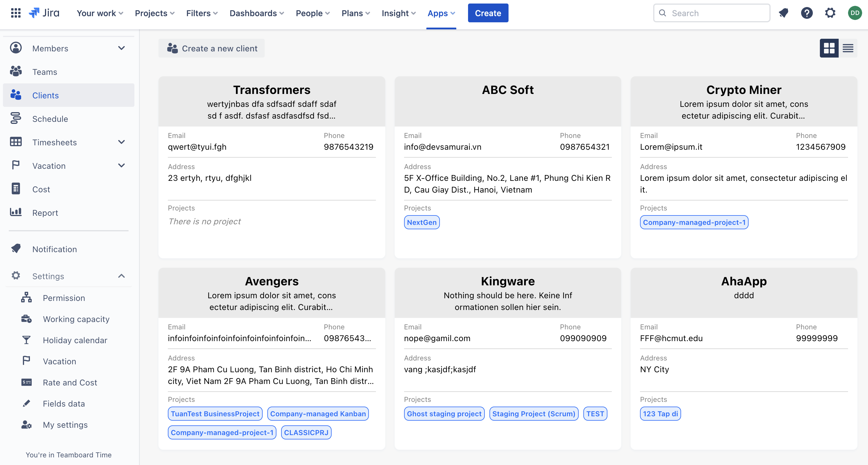
Task: Open the Projects dropdown menu
Action: pos(154,13)
